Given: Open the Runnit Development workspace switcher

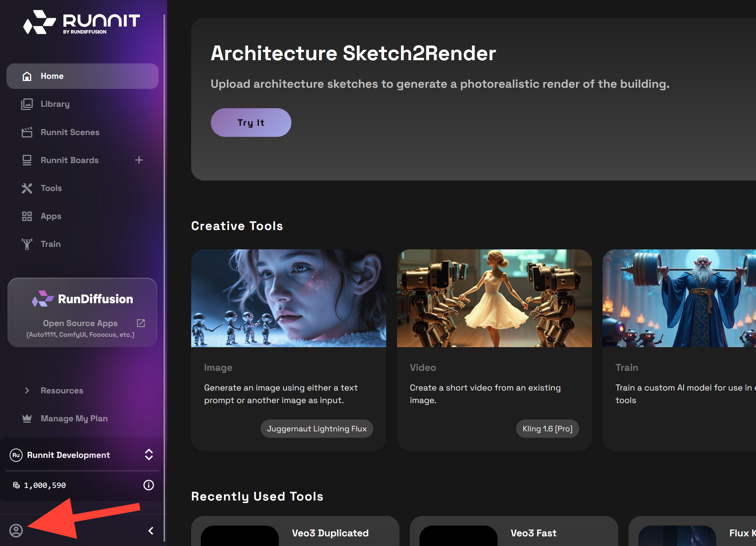Looking at the screenshot, I should (82, 455).
